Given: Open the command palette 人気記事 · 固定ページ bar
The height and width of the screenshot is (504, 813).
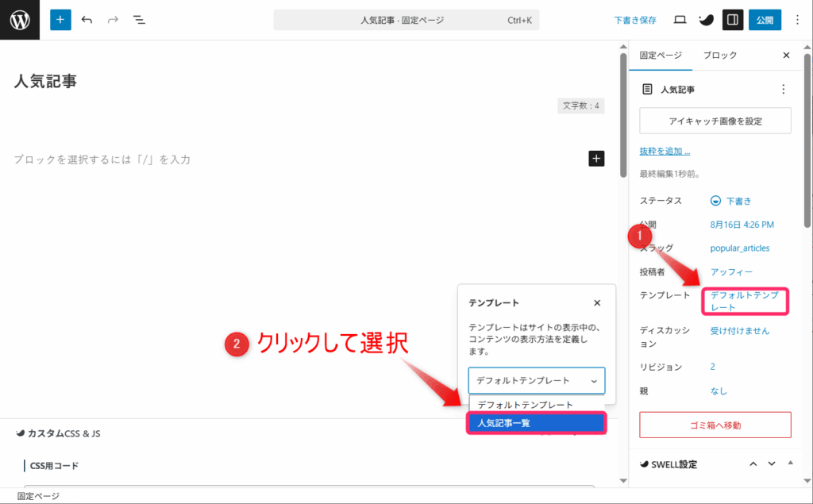Looking at the screenshot, I should tap(406, 20).
